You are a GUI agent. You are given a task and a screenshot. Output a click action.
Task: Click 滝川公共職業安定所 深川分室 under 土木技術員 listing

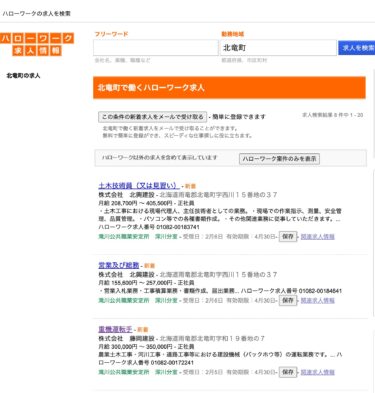click(x=138, y=237)
